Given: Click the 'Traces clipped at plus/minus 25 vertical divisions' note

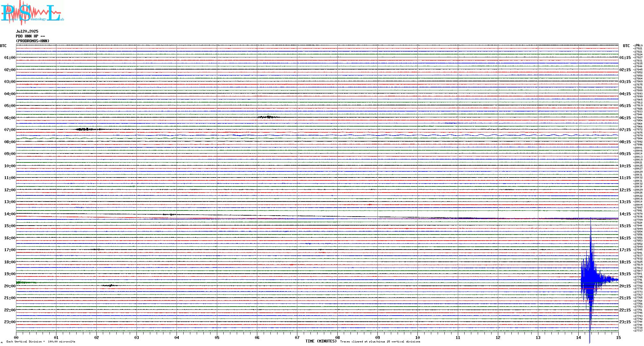Looking at the screenshot, I should pyautogui.click(x=380, y=342).
